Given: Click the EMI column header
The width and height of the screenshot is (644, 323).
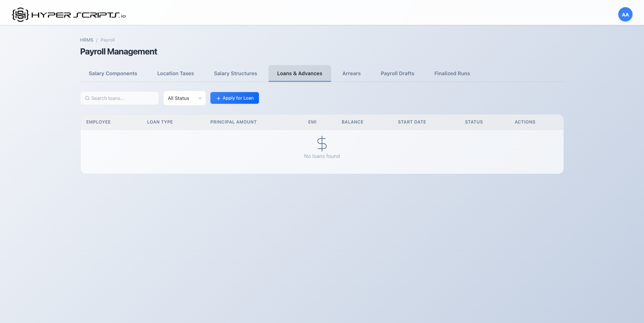Looking at the screenshot, I should click(312, 122).
